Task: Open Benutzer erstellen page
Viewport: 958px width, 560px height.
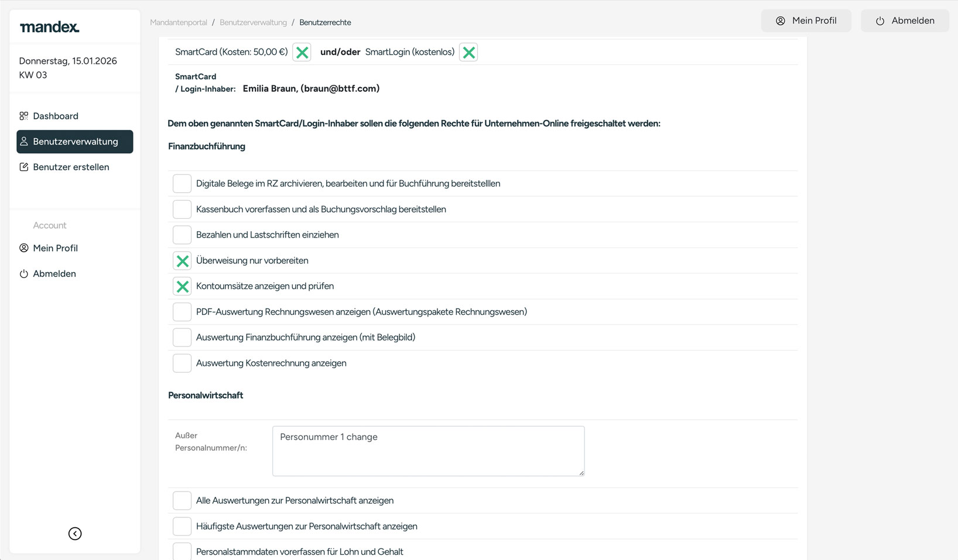Action: (x=71, y=167)
